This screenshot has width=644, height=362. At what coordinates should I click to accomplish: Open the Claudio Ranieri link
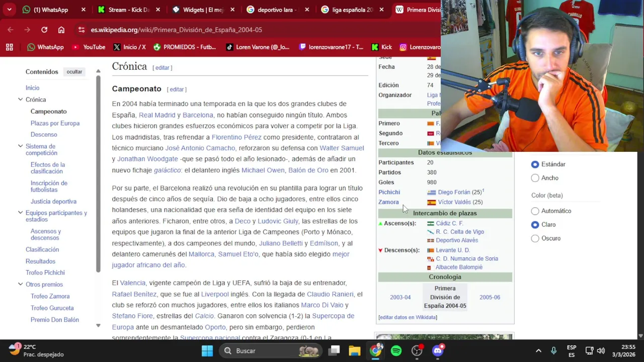[330, 294]
